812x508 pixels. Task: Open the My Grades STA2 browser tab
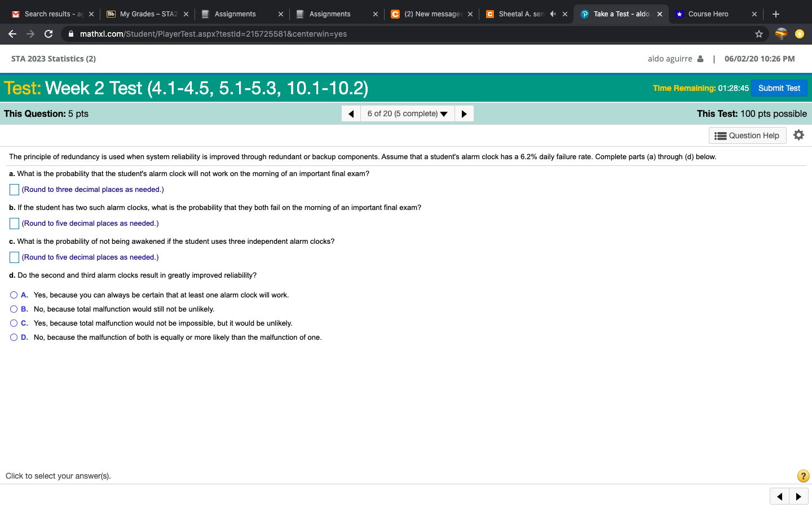tap(144, 14)
